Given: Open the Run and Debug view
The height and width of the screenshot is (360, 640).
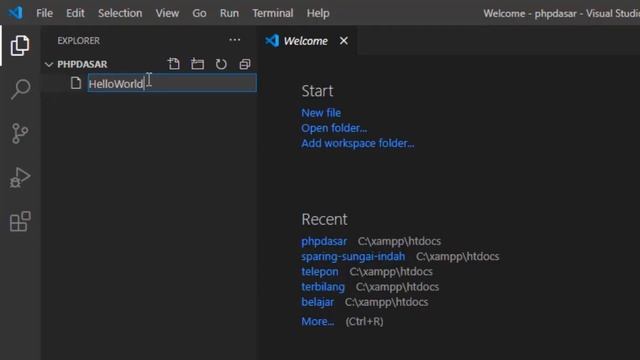Looking at the screenshot, I should [x=20, y=178].
